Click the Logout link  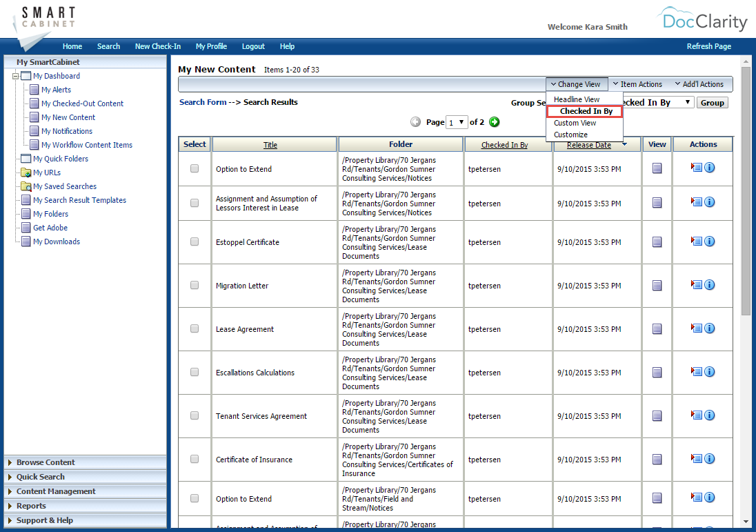coord(253,46)
